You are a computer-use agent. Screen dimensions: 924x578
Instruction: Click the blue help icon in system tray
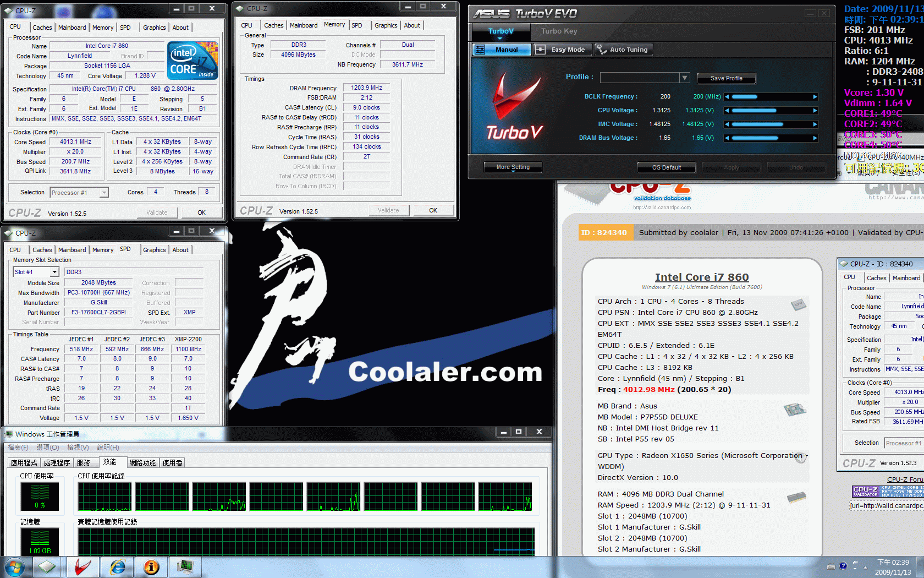[x=843, y=566]
